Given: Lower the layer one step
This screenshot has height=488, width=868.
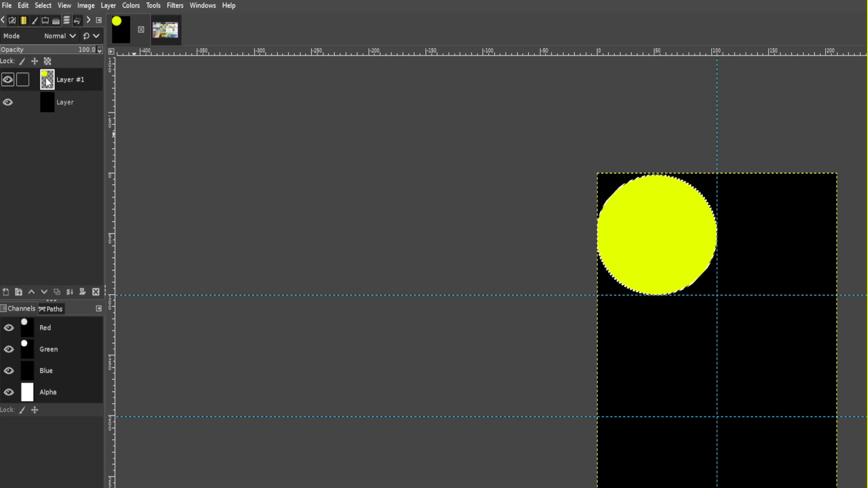Looking at the screenshot, I should (44, 292).
